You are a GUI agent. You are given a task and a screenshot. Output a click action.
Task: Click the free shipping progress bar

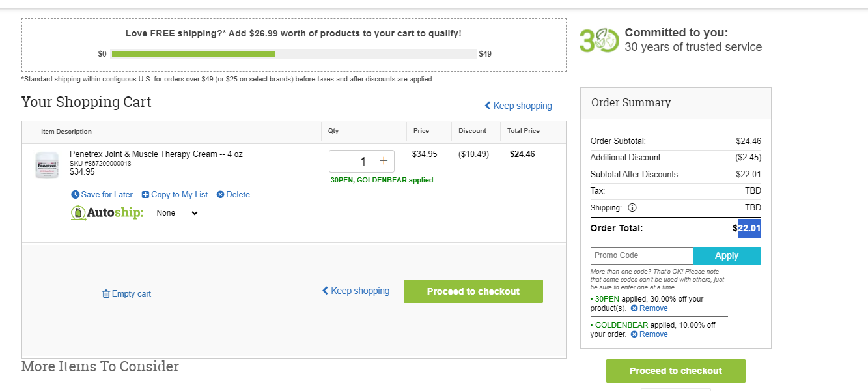tap(294, 54)
